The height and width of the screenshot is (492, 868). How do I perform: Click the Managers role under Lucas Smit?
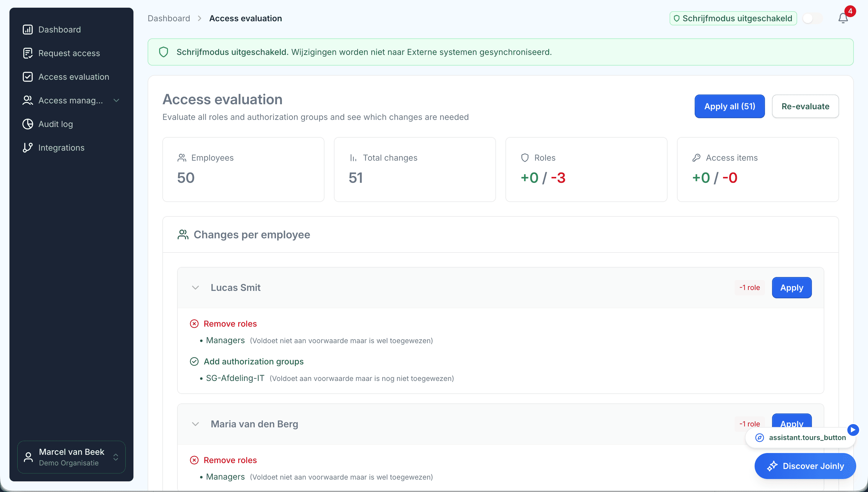[x=225, y=341]
